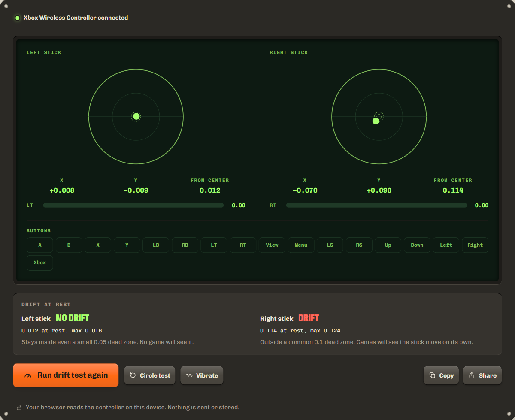Click the RS button indicator
515x420 pixels.
tap(359, 245)
